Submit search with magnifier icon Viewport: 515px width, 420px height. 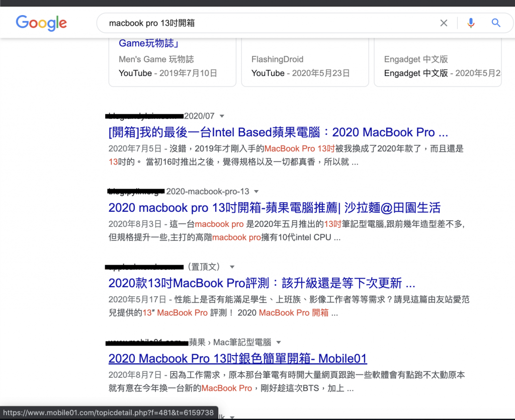coord(496,23)
